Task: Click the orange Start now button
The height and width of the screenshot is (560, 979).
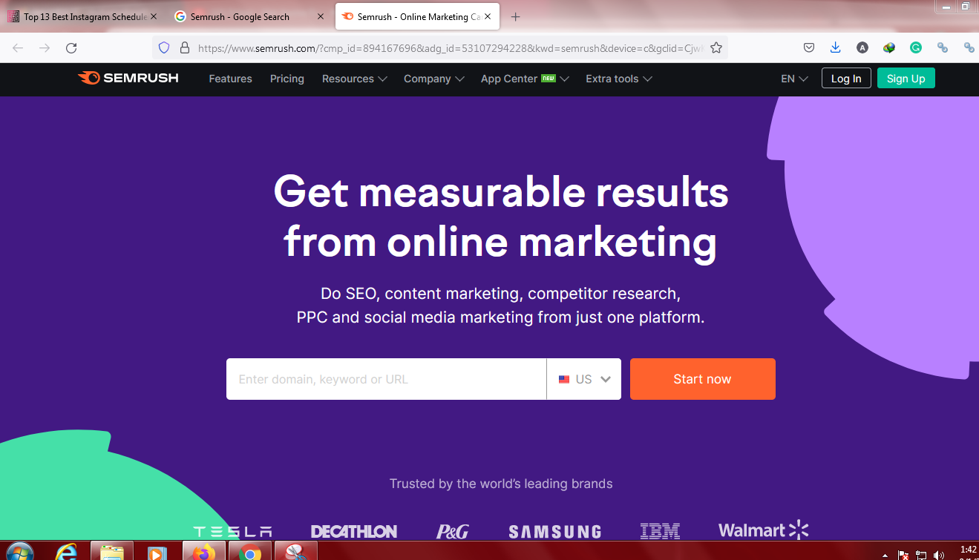Action: (x=702, y=379)
